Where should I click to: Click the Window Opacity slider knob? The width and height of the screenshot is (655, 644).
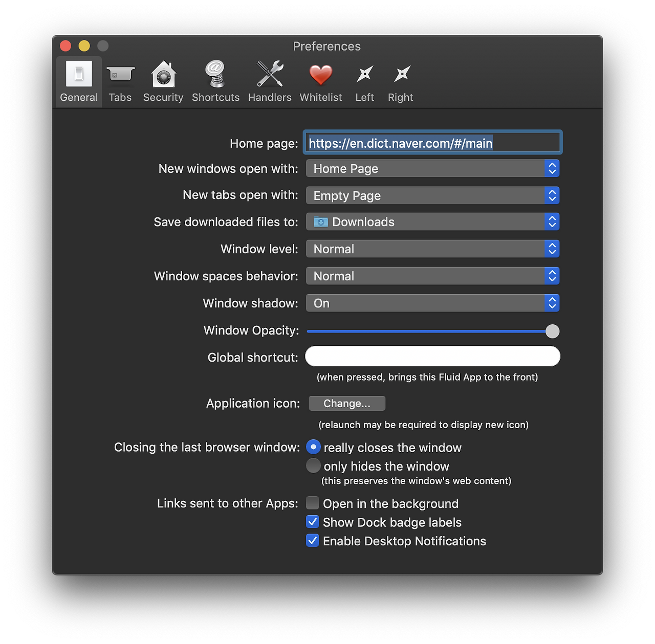(x=552, y=331)
